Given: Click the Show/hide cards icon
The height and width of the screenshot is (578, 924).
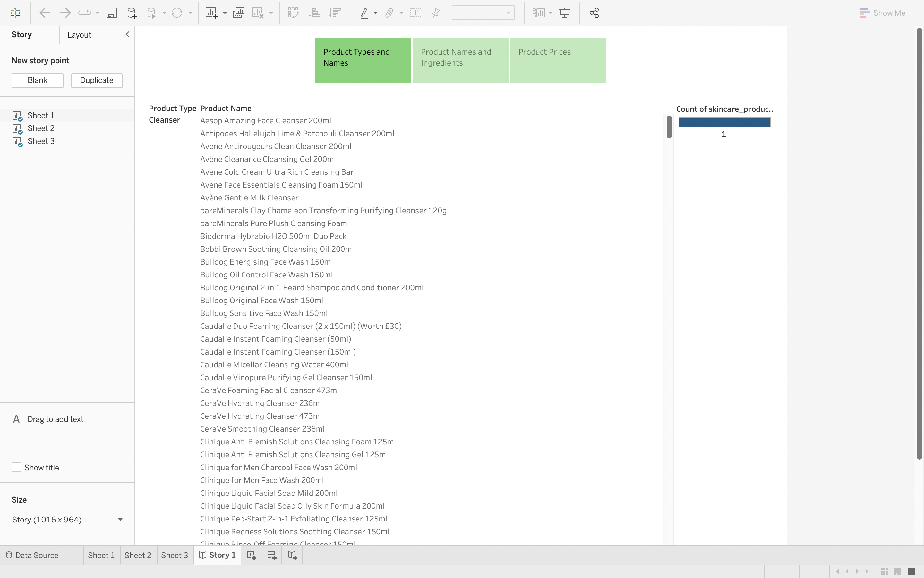Looking at the screenshot, I should pos(538,13).
